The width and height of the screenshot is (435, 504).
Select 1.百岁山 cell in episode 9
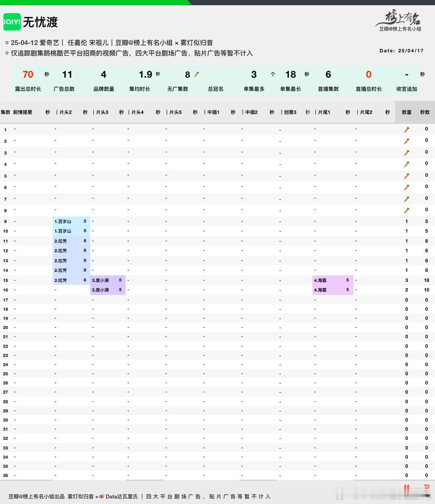(71, 222)
